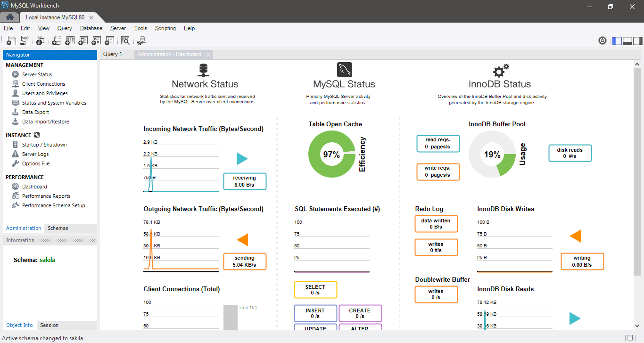
Task: Select the Object Info tab
Action: tap(19, 325)
